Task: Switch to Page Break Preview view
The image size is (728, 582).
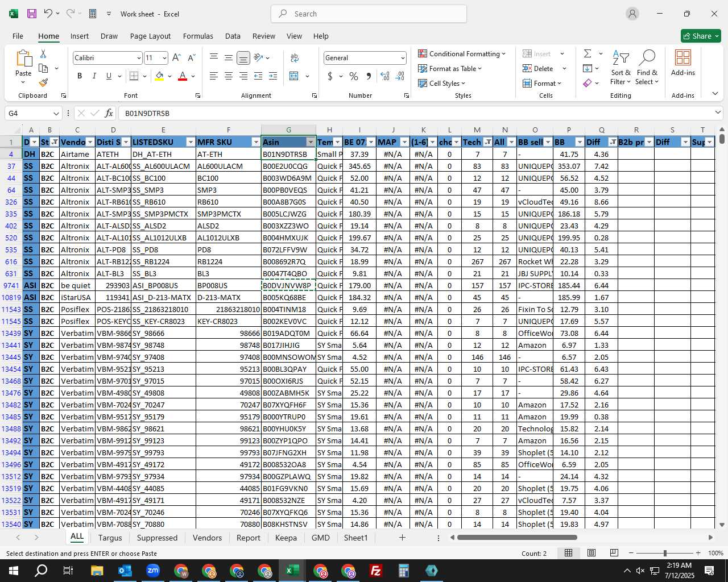Action: (x=614, y=553)
